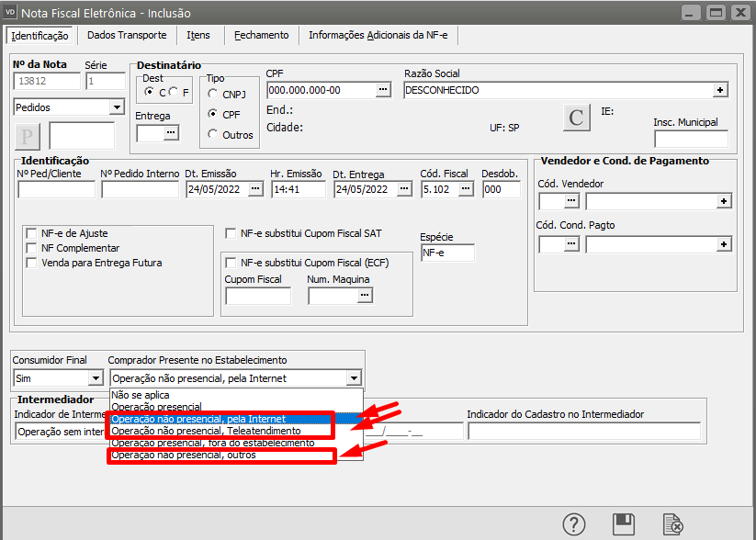Open Dt. Emissão date picker button
Image resolution: width=756 pixels, height=540 pixels.
pos(255,189)
